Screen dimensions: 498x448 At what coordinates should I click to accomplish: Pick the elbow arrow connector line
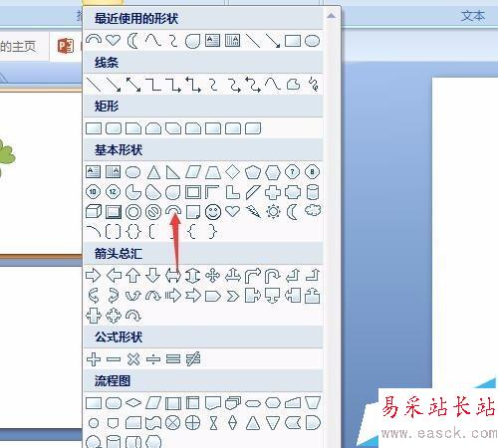173,85
